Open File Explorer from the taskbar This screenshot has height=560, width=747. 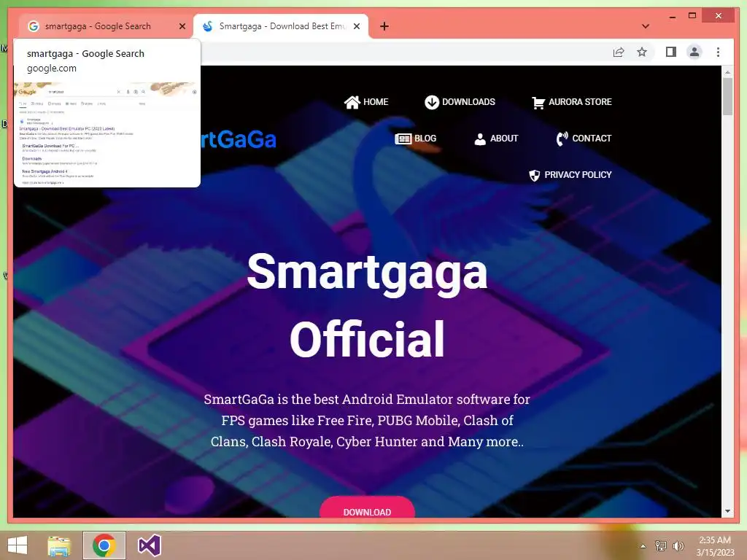59,545
